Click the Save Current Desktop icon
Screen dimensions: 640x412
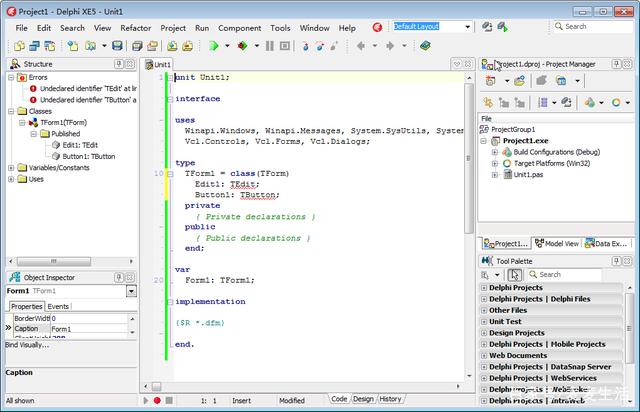click(487, 27)
